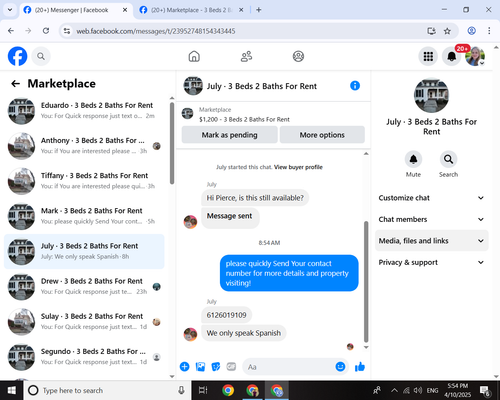
Task: Click the chat messages scrollbar
Action: [x=366, y=282]
